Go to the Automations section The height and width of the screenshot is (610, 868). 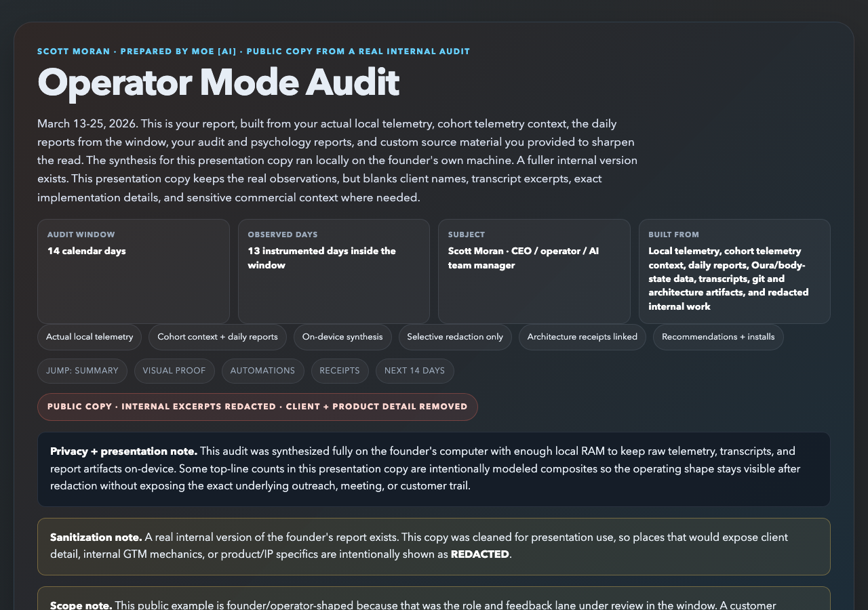pyautogui.click(x=262, y=371)
